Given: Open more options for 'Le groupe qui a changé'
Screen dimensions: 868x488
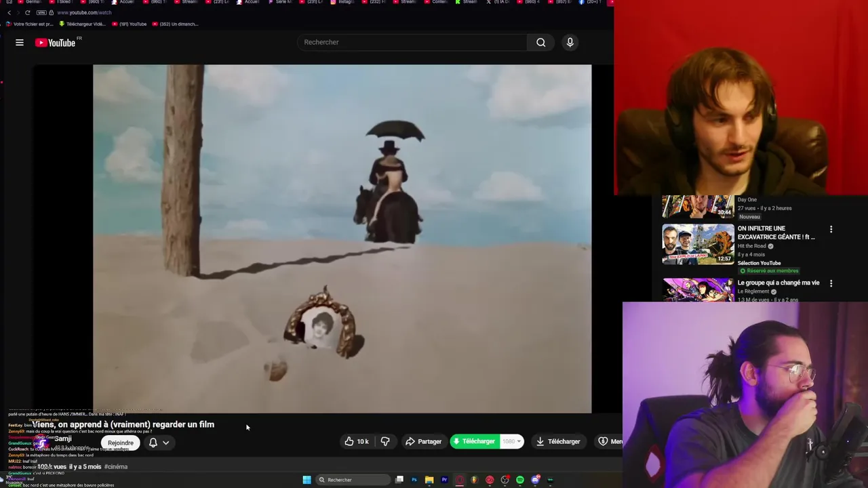Looking at the screenshot, I should [831, 283].
